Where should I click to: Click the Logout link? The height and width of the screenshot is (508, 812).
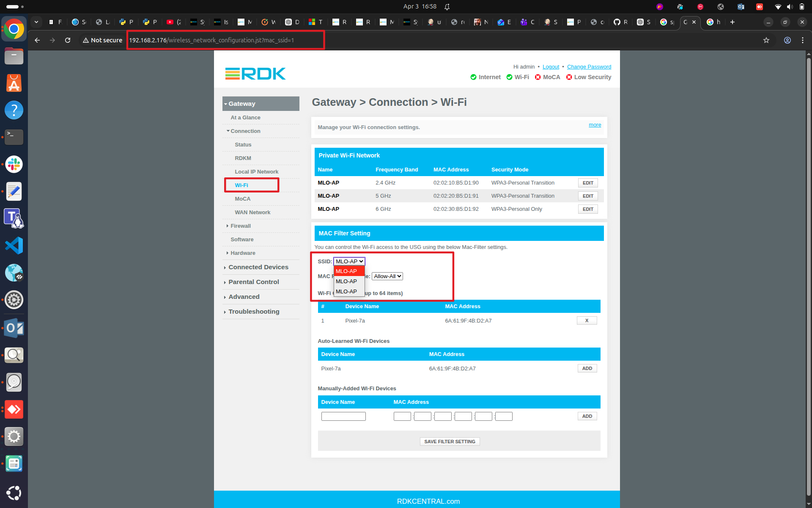click(551, 67)
